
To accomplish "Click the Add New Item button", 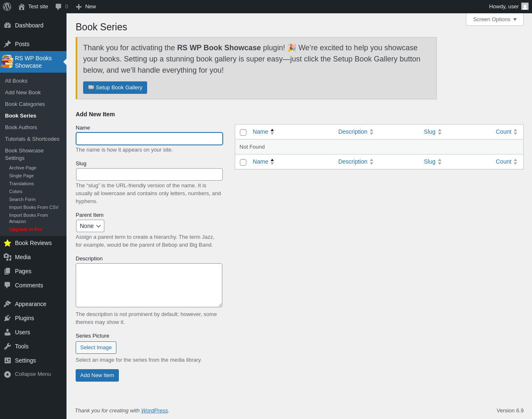I will click(x=97, y=375).
